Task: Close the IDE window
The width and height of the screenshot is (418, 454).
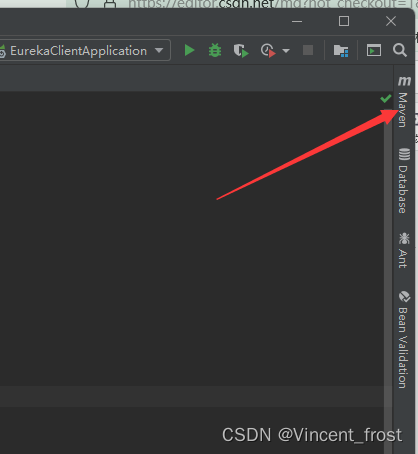Action: [391, 21]
